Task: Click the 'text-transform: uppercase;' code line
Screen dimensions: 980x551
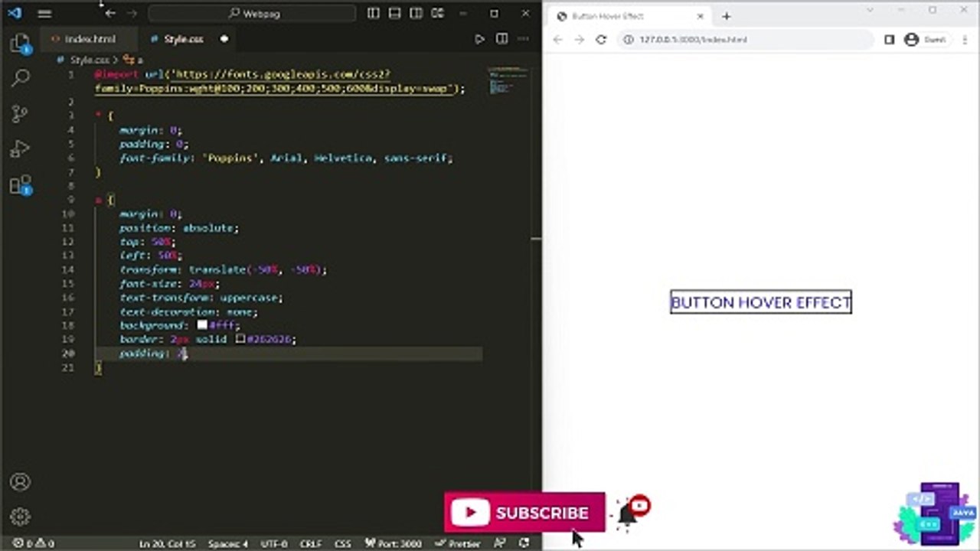Action: tap(201, 298)
